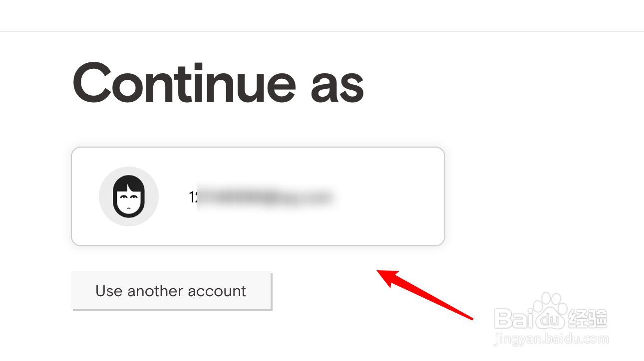Click the horizontal divider at the top
This screenshot has width=644, height=361.
(x=322, y=31)
